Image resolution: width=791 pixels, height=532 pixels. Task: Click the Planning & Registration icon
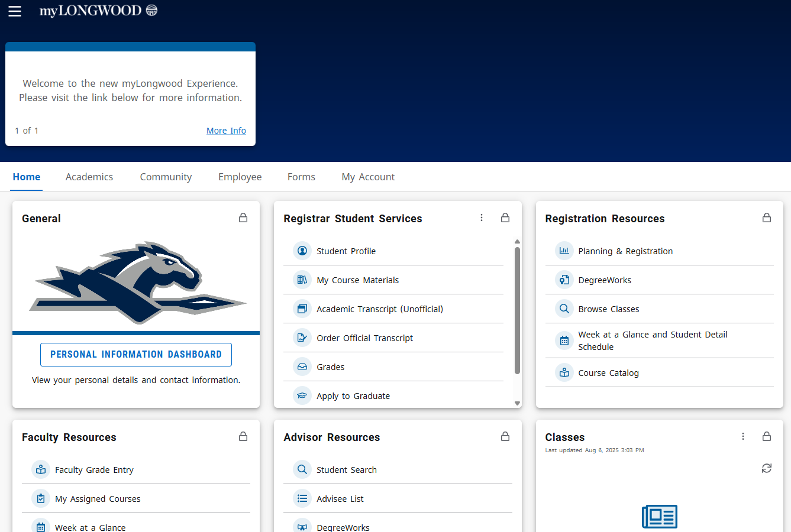pos(564,251)
